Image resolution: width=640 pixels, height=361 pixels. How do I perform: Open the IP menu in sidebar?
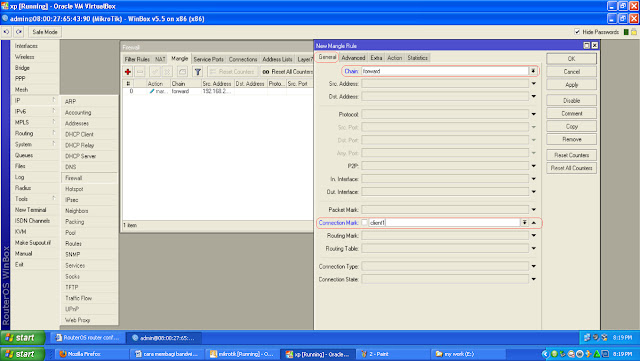point(35,100)
